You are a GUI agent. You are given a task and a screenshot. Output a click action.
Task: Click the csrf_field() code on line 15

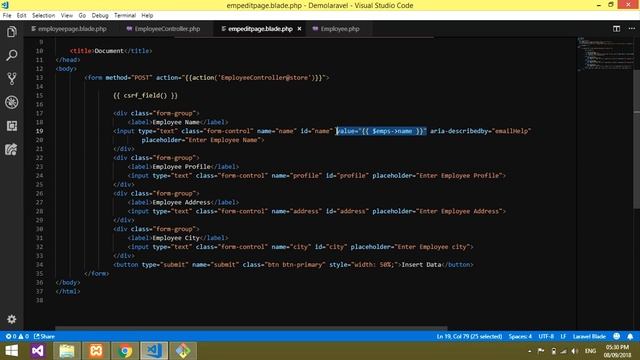tap(145, 96)
